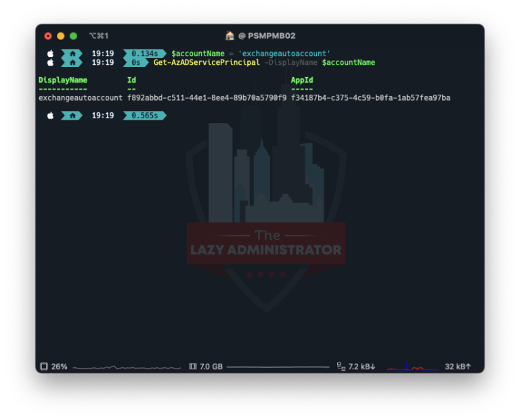Click the '@ PSMPMB02' window title
Viewport: 520px width, 420px height.
pos(267,36)
